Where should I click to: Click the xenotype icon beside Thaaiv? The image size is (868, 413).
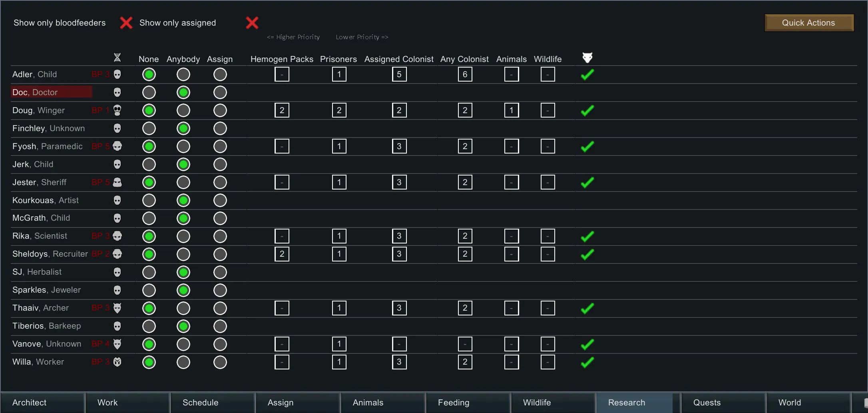point(117,308)
